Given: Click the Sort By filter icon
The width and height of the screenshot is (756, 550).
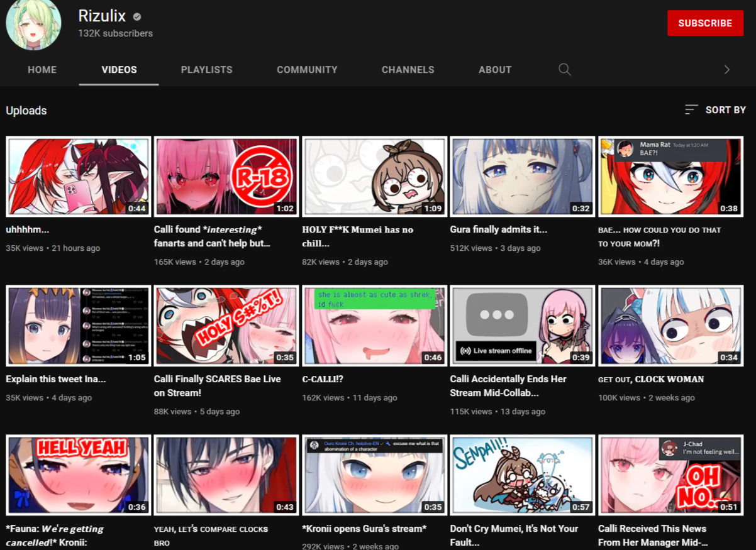Looking at the screenshot, I should click(x=691, y=110).
